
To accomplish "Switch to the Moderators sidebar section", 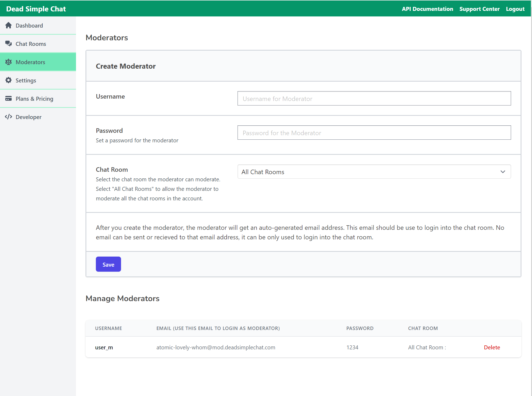I will [30, 62].
